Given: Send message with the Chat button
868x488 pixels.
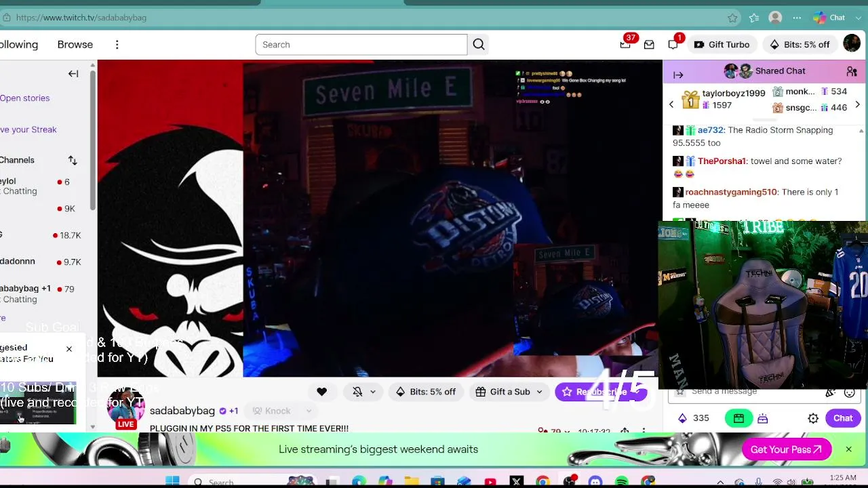Looking at the screenshot, I should coord(843,419).
